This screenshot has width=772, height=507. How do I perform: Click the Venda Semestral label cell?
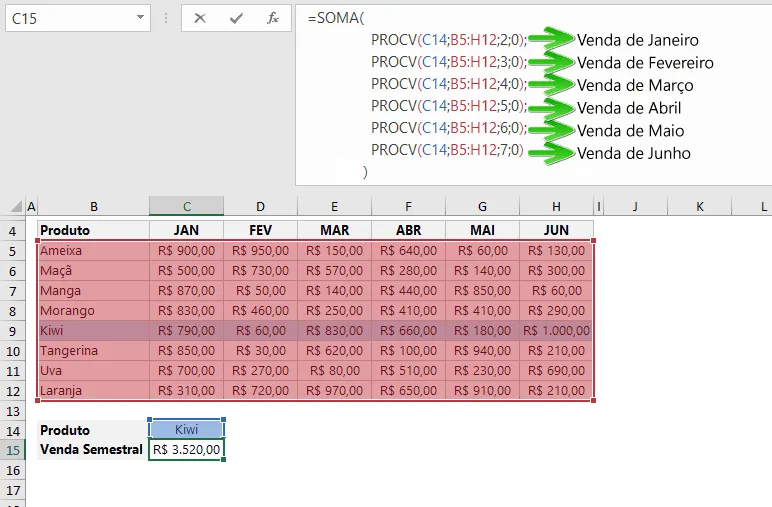[93, 449]
